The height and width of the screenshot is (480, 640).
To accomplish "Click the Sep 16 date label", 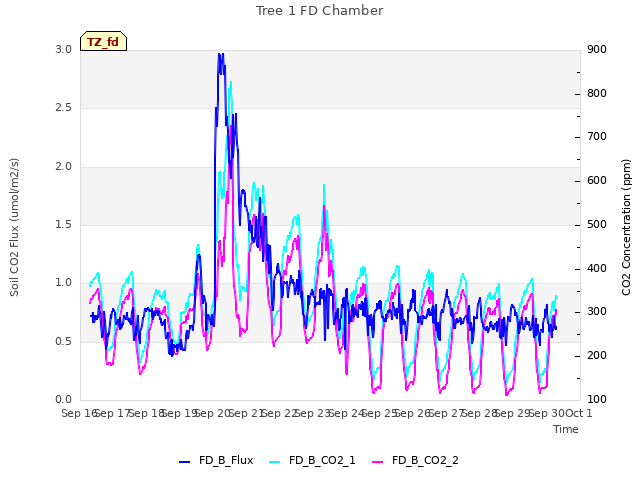I will 78,413.
